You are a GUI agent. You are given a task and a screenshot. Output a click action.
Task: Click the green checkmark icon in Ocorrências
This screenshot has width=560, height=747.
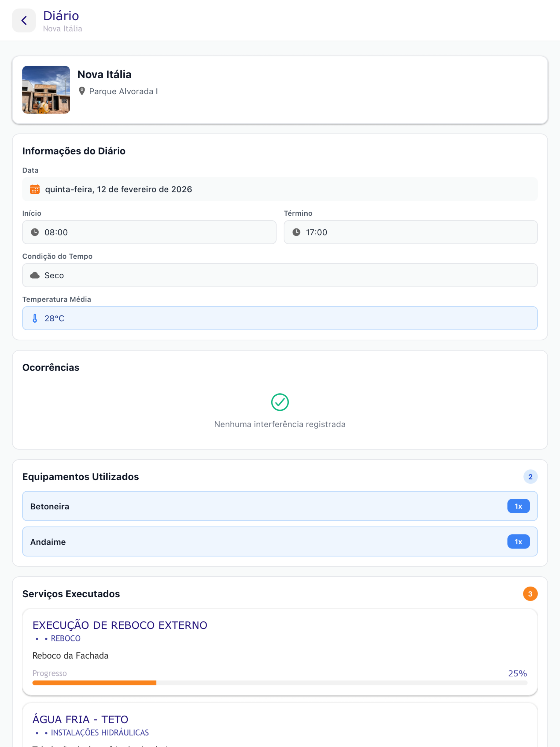(x=280, y=402)
